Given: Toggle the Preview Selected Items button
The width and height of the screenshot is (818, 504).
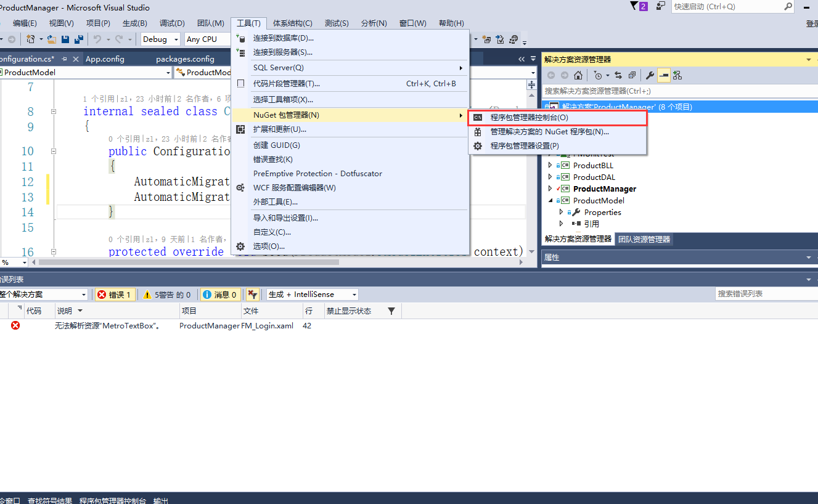Looking at the screenshot, I should point(663,75).
